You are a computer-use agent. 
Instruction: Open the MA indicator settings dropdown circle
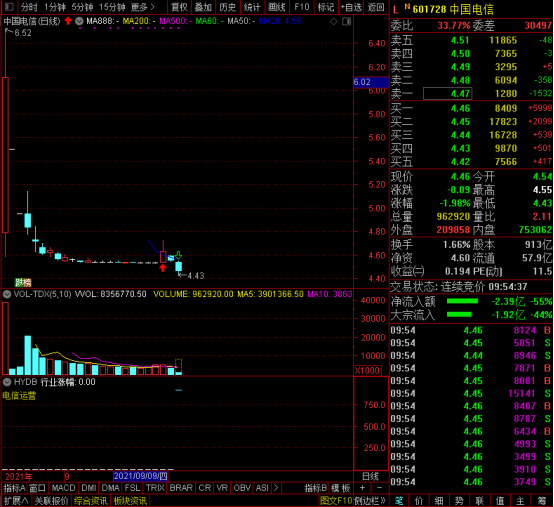(79, 21)
